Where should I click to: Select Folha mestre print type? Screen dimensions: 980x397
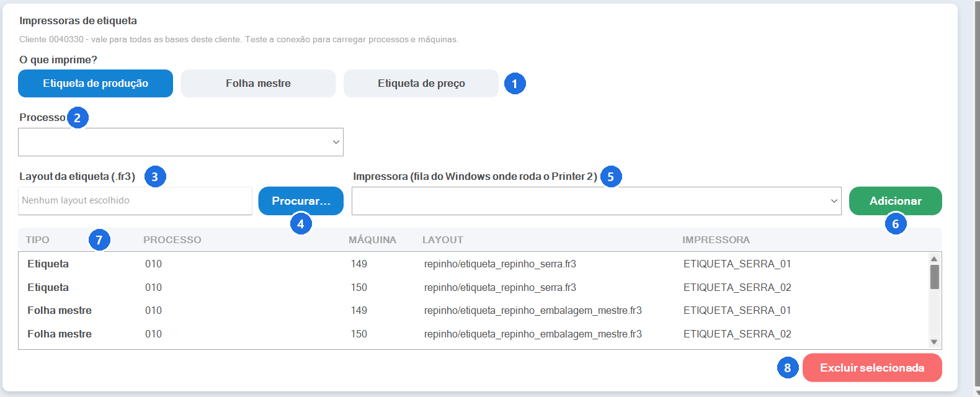(258, 83)
